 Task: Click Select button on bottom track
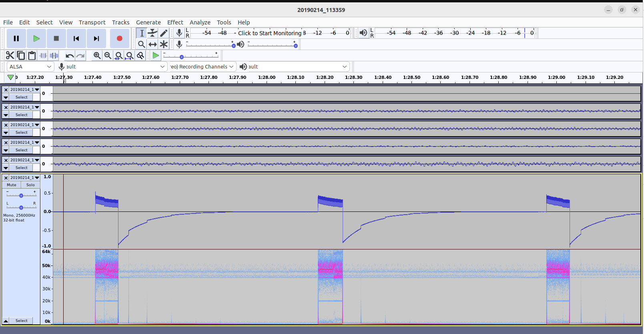click(x=22, y=321)
